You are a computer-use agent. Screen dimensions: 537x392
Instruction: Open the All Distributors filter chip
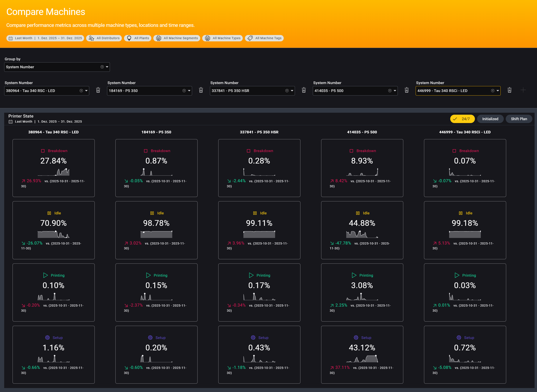point(104,38)
